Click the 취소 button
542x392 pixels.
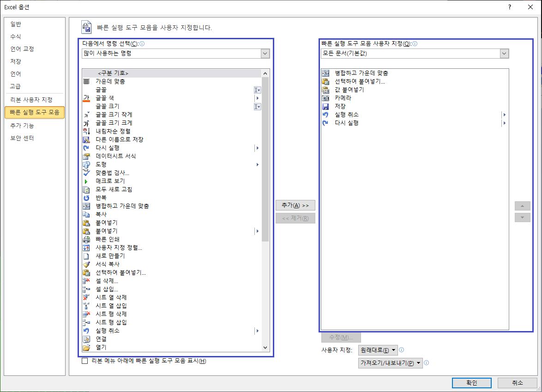tap(517, 383)
